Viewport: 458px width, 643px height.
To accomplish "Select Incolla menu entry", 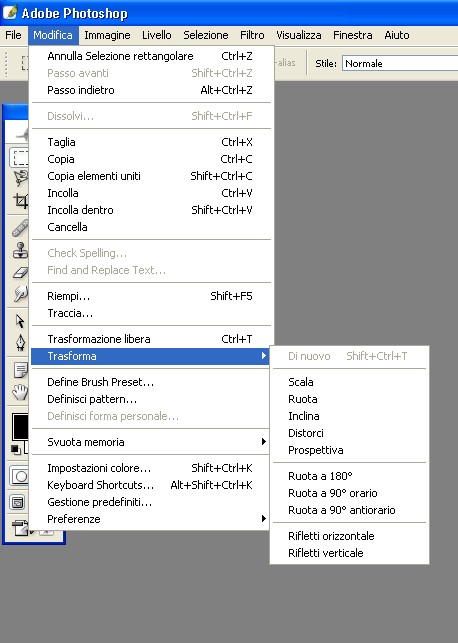I will pyautogui.click(x=150, y=193).
